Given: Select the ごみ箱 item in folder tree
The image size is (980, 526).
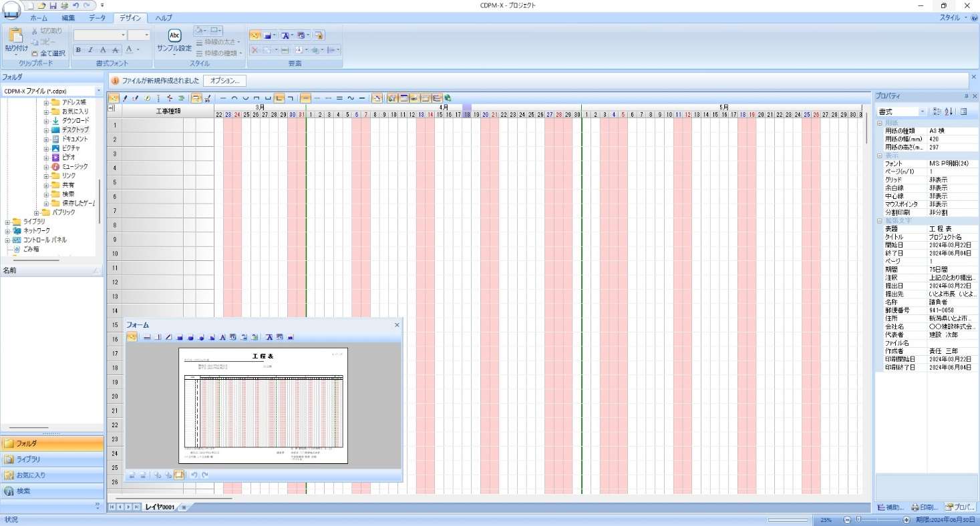Looking at the screenshot, I should (x=31, y=249).
